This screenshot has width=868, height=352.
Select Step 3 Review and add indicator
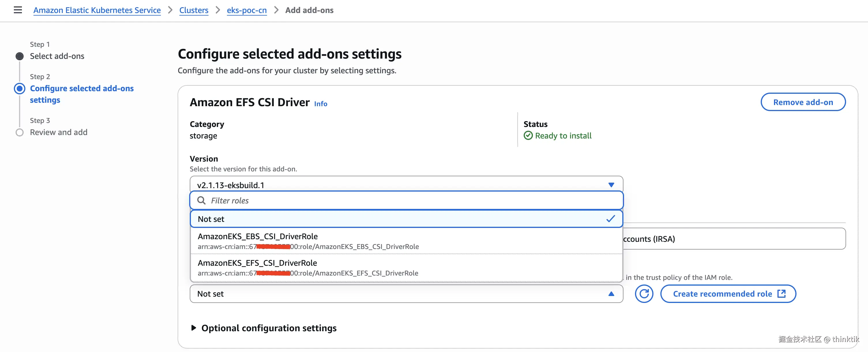[x=20, y=132]
